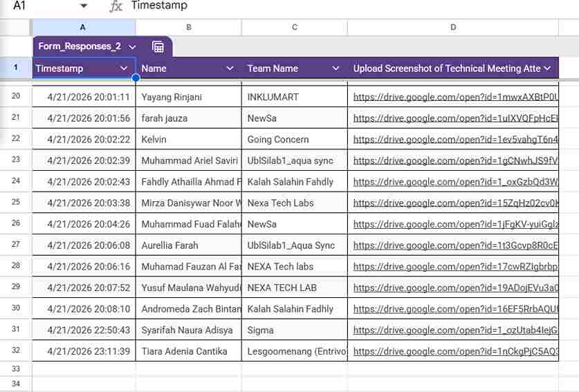The height and width of the screenshot is (392, 579).
Task: Open Muhammad Ariel Saviri's drive link
Action: [456, 160]
